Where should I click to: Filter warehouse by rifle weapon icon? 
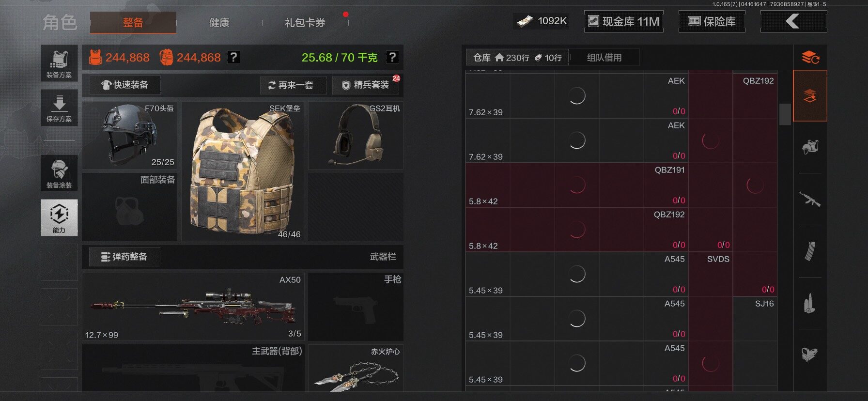tap(810, 199)
